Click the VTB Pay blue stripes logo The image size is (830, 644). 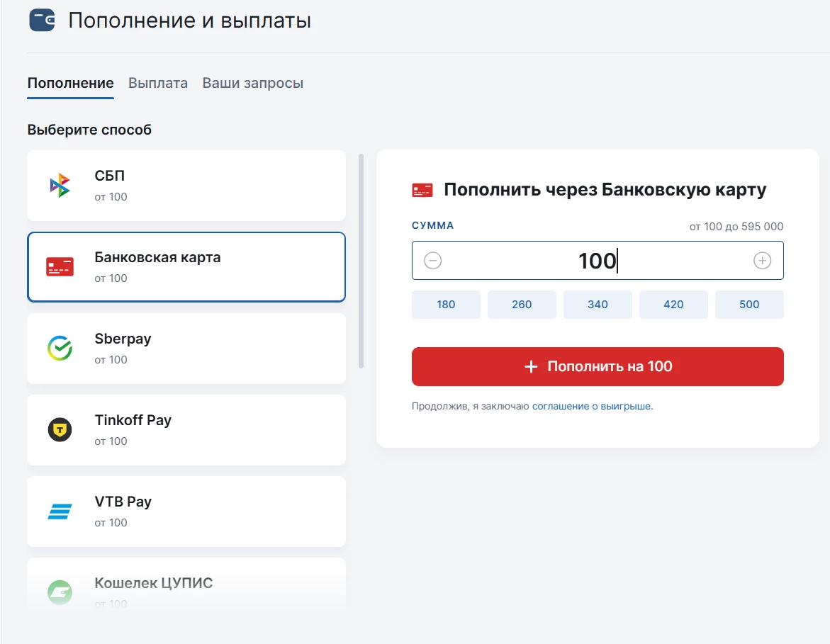(60, 512)
